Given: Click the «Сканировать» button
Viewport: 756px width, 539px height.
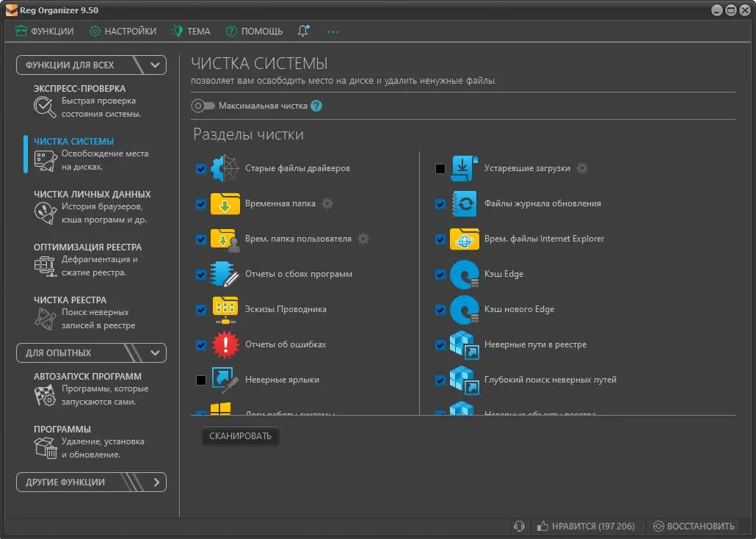Looking at the screenshot, I should tap(240, 435).
